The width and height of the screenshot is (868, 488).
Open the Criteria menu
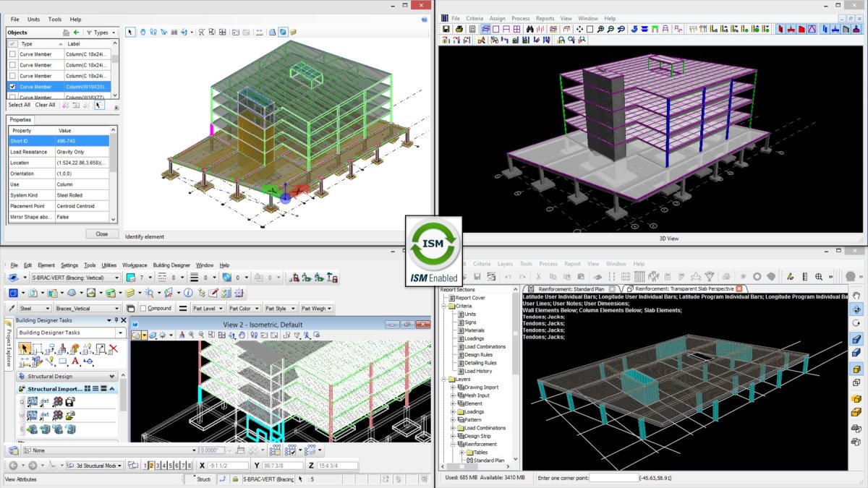(476, 18)
